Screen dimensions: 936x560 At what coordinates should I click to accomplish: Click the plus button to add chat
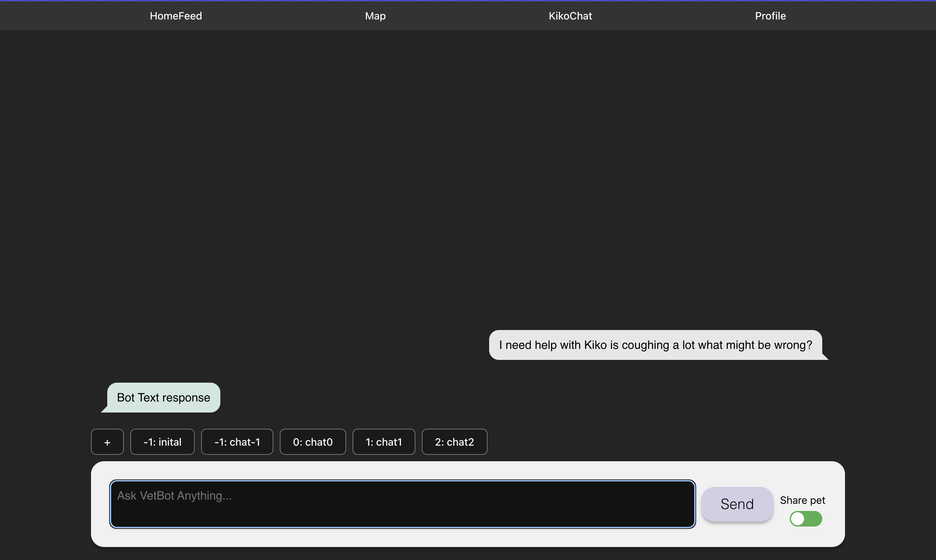[107, 442]
